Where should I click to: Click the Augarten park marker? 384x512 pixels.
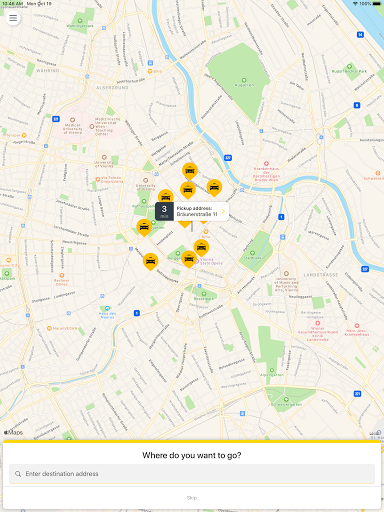244,80
